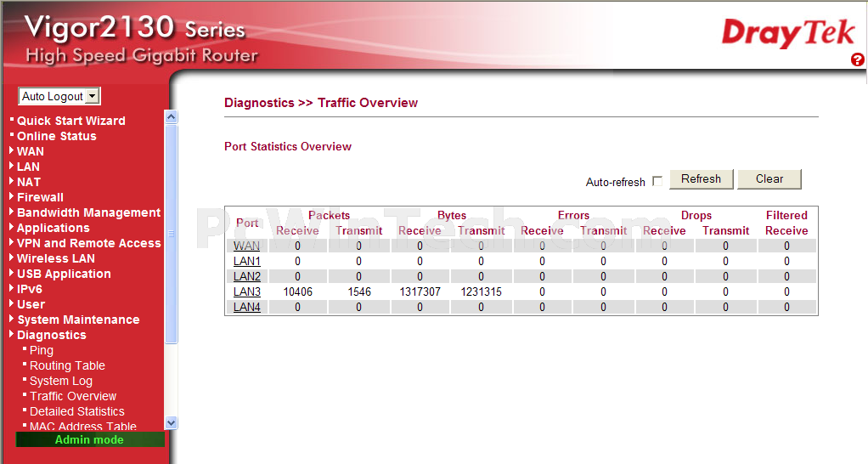Click the DrayTek logo
Image resolution: width=868 pixels, height=464 pixels.
point(788,33)
